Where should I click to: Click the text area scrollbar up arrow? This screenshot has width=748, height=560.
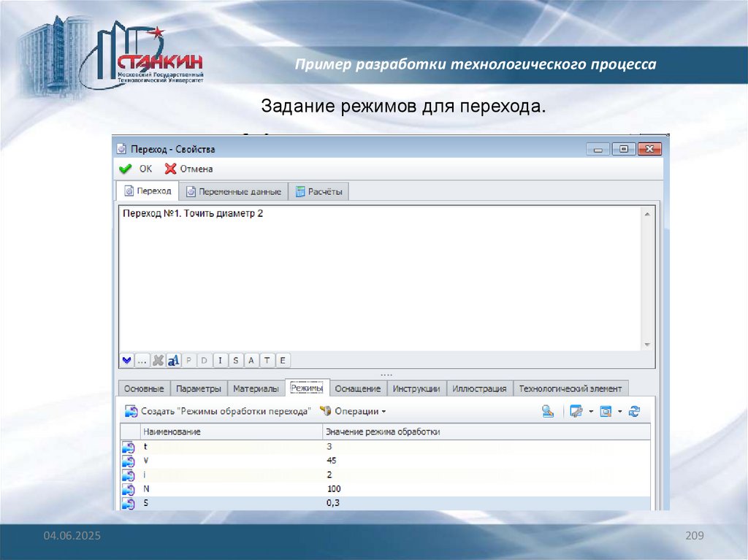point(647,214)
